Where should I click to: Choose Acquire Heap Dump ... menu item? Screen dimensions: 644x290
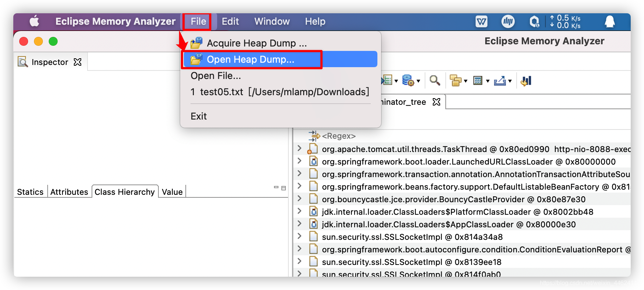point(281,43)
